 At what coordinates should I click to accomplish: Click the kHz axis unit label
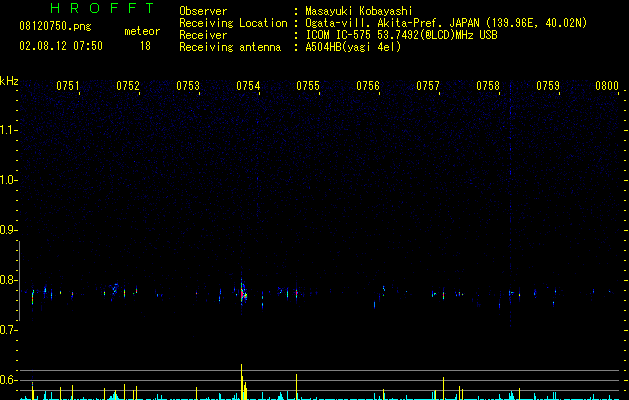9,81
